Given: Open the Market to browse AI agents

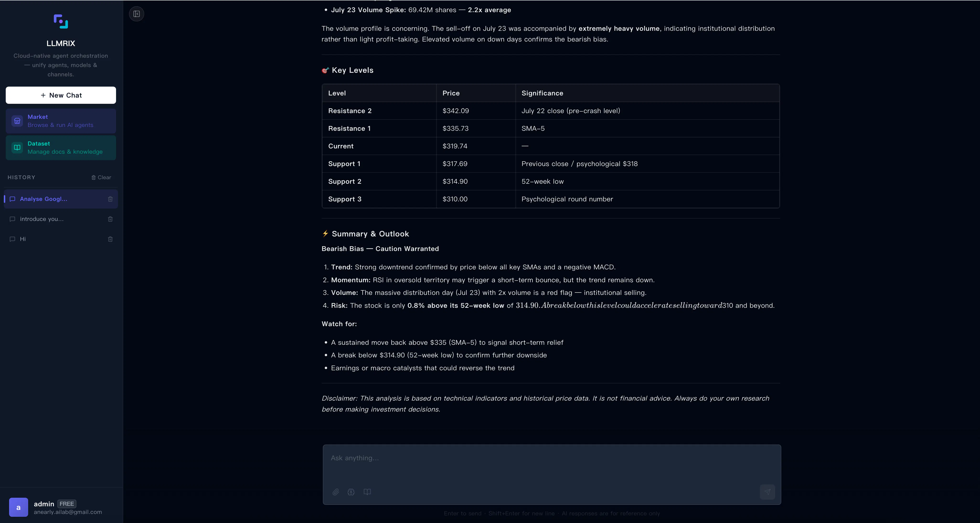Looking at the screenshot, I should coord(61,121).
